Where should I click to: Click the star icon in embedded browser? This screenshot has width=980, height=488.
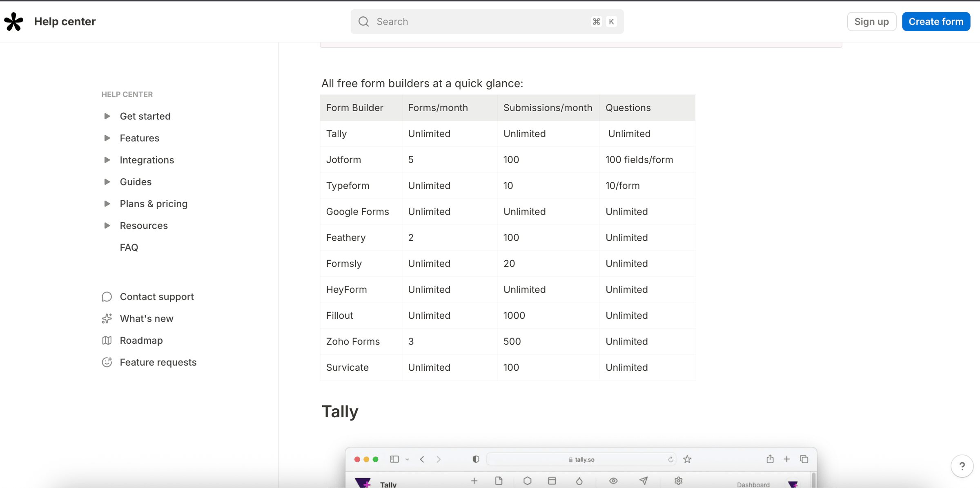(687, 459)
